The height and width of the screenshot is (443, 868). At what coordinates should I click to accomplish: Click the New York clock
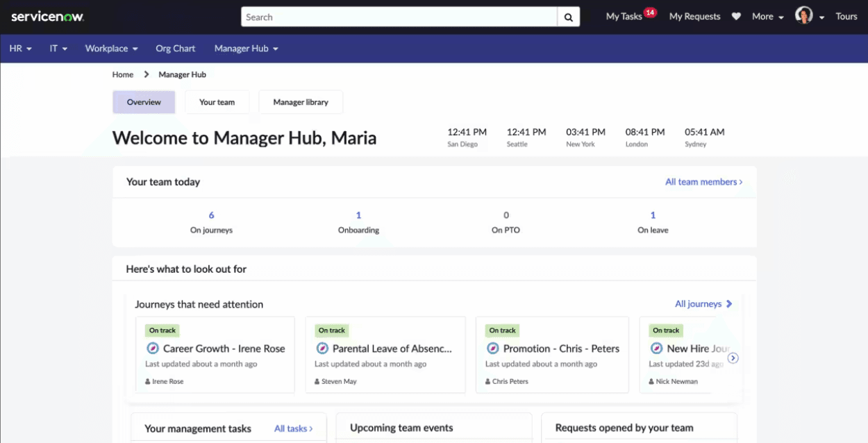tap(585, 137)
